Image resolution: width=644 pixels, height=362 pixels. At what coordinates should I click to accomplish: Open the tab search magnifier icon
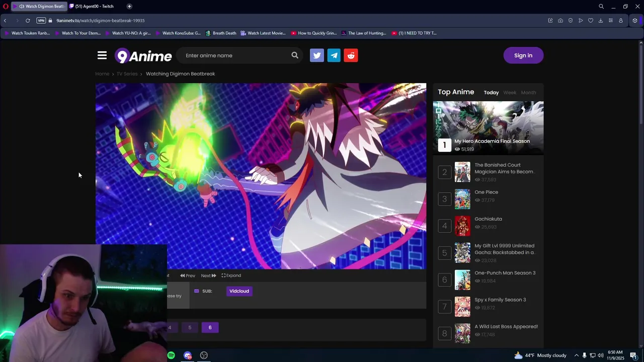click(601, 6)
